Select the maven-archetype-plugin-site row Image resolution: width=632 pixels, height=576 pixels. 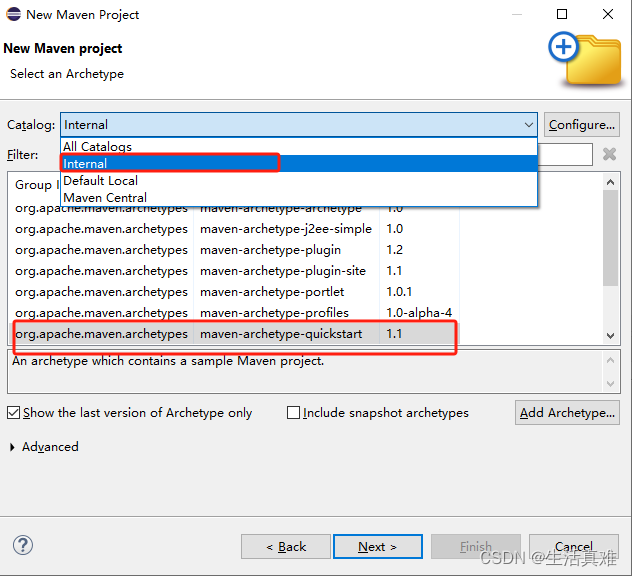click(x=234, y=271)
